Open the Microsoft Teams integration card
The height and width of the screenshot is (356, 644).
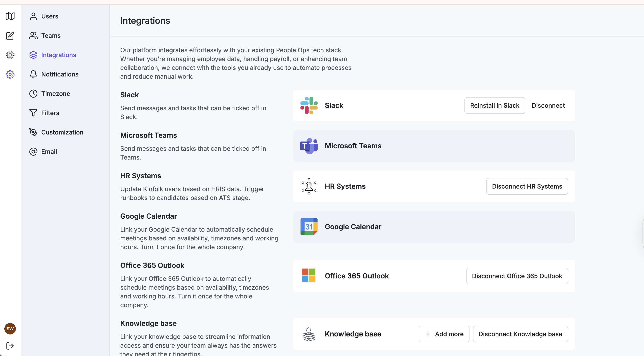click(x=434, y=146)
